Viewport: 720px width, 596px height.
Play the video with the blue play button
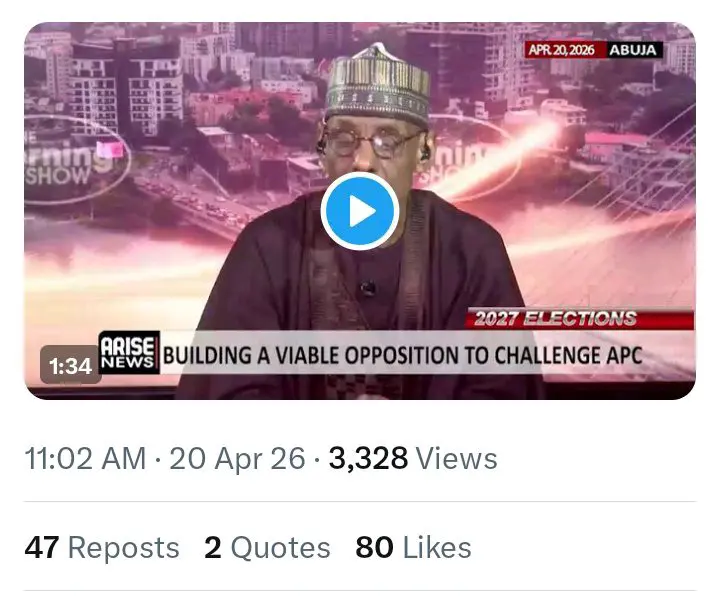360,211
